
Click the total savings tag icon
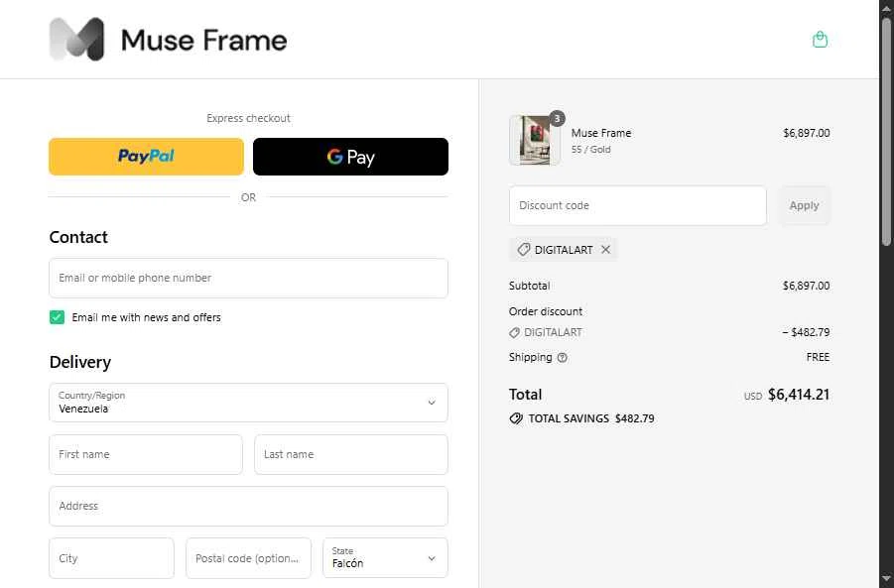(x=516, y=418)
